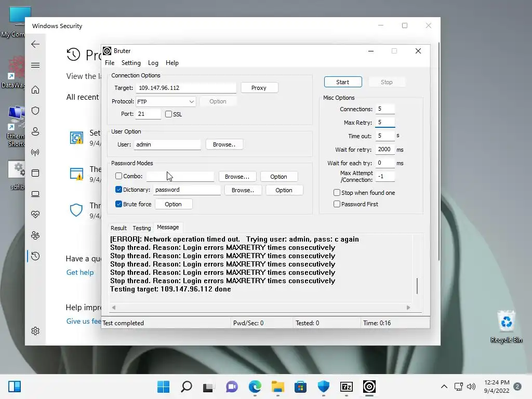Click the Max Retry value field
The height and width of the screenshot is (399, 532).
click(385, 122)
